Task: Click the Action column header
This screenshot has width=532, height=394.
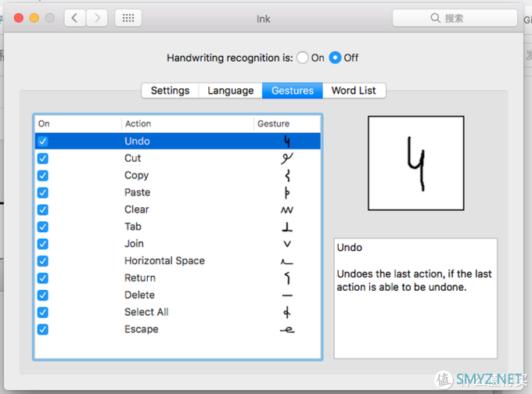Action: coord(187,124)
